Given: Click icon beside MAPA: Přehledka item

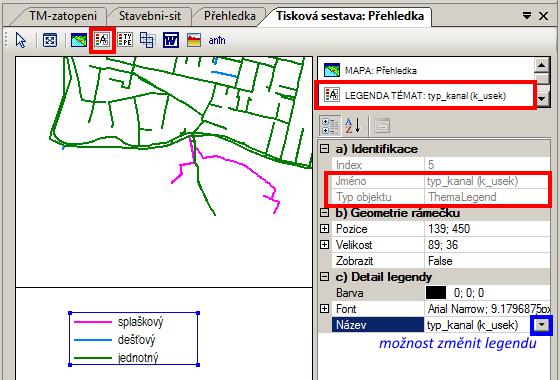Looking at the screenshot, I should click(x=332, y=70).
